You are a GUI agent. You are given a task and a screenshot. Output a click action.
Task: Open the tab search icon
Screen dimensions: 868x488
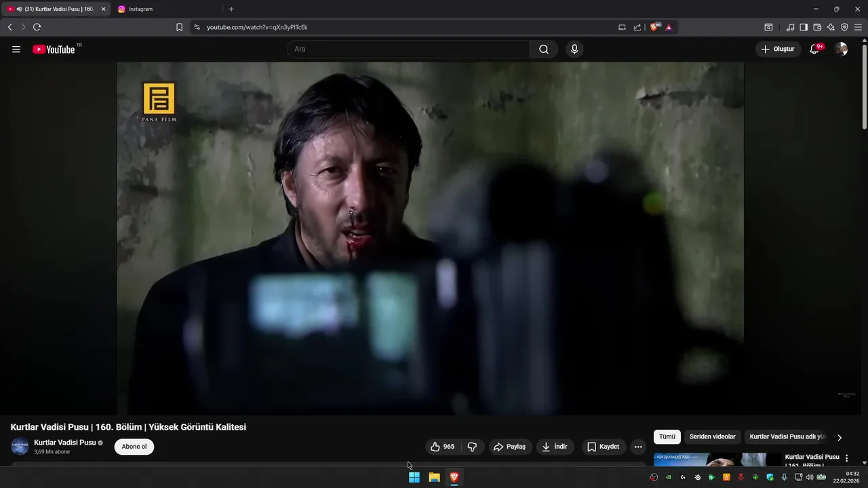[768, 27]
